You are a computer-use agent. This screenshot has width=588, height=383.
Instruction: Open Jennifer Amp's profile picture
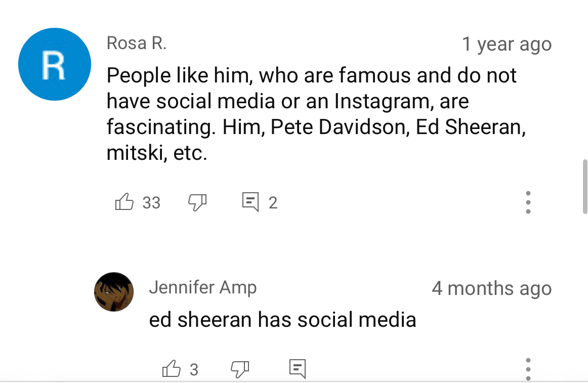tap(114, 291)
